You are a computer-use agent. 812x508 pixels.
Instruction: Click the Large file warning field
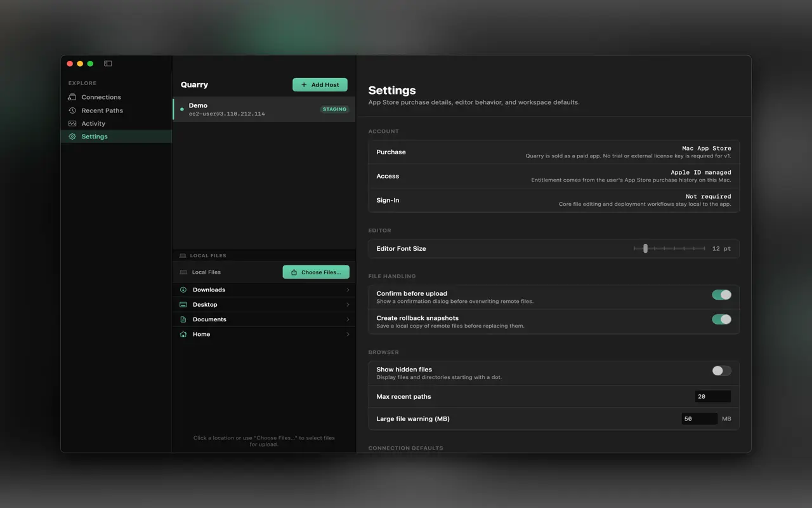coord(699,418)
